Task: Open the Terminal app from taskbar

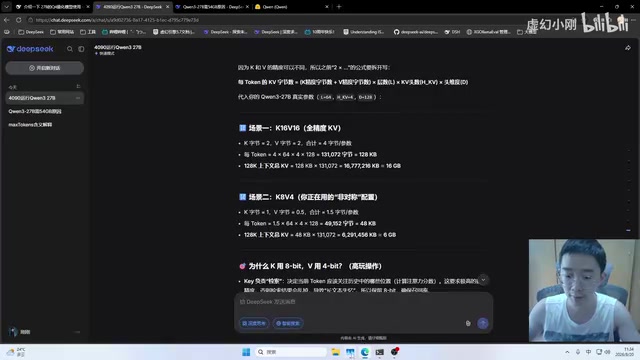Action: [x=380, y=352]
